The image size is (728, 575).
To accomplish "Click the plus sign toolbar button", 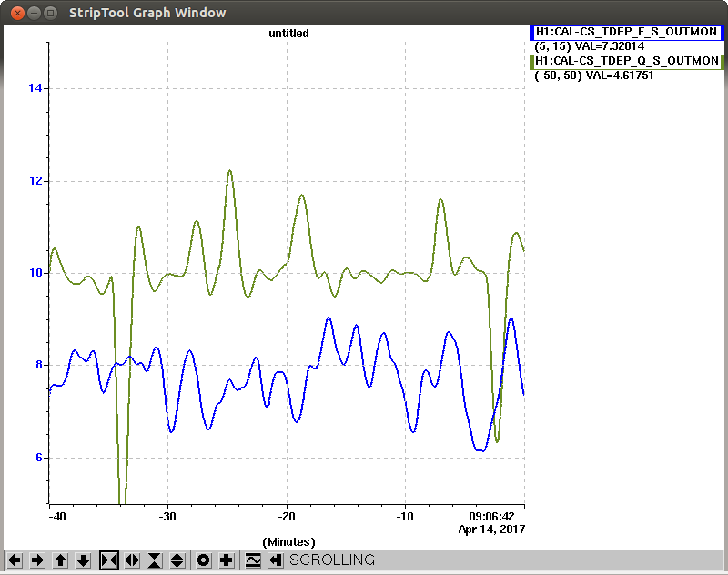I will pyautogui.click(x=226, y=560).
